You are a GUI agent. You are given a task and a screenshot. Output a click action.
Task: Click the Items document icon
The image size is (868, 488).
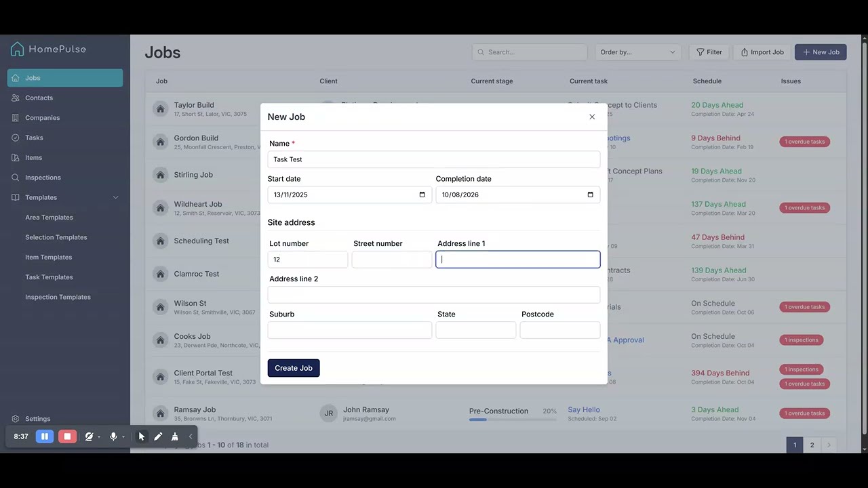tap(16, 157)
